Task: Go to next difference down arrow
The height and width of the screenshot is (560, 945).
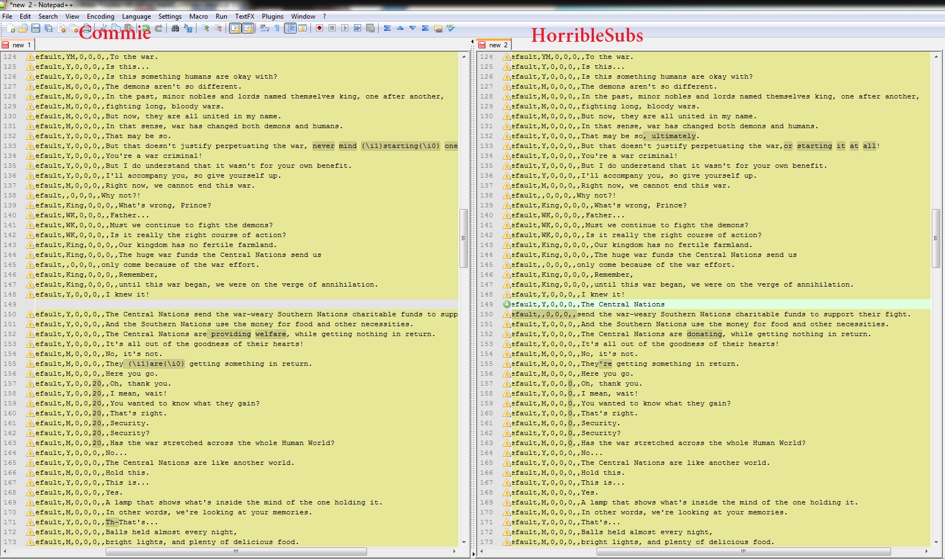Action: click(x=413, y=28)
